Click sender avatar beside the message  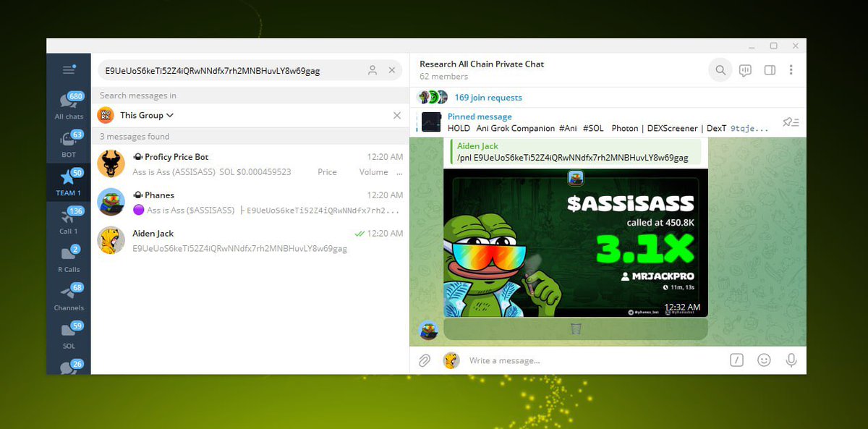point(429,330)
